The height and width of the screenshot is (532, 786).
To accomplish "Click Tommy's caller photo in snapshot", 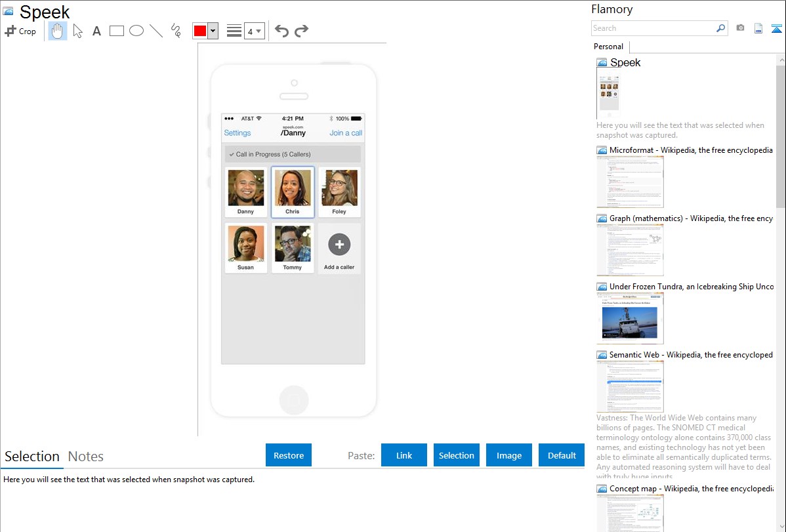I will 293,243.
